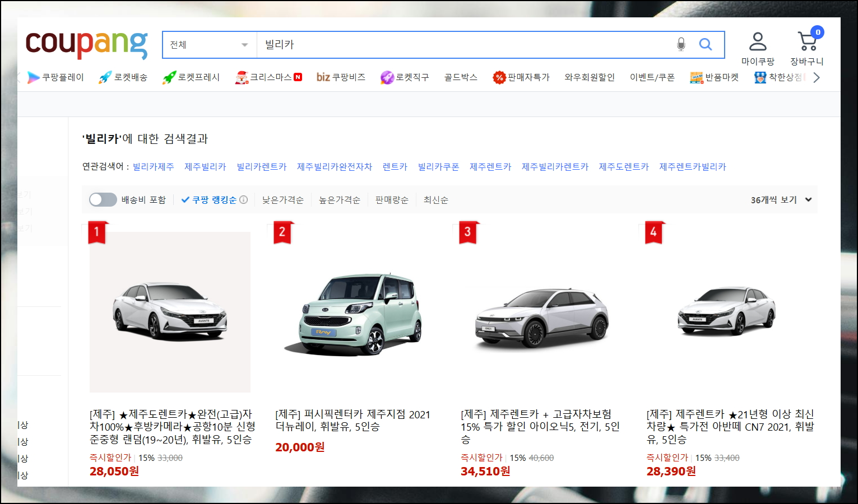Click related search 제주빌리카렌트카
This screenshot has width=858, height=504.
coord(555,167)
